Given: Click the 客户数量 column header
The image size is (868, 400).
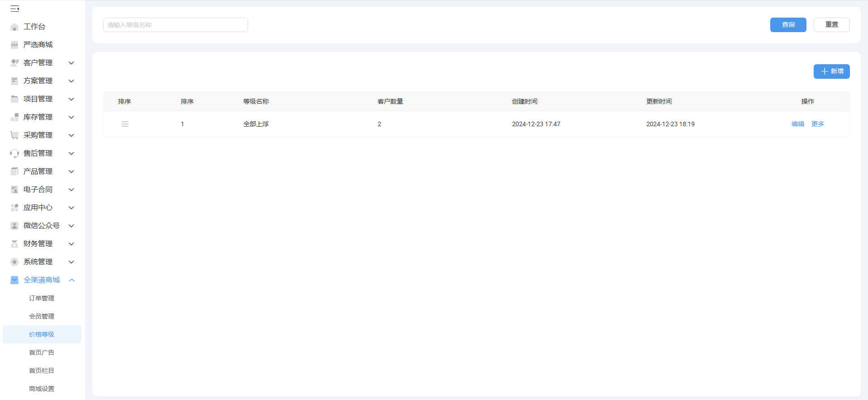Looking at the screenshot, I should [x=391, y=101].
